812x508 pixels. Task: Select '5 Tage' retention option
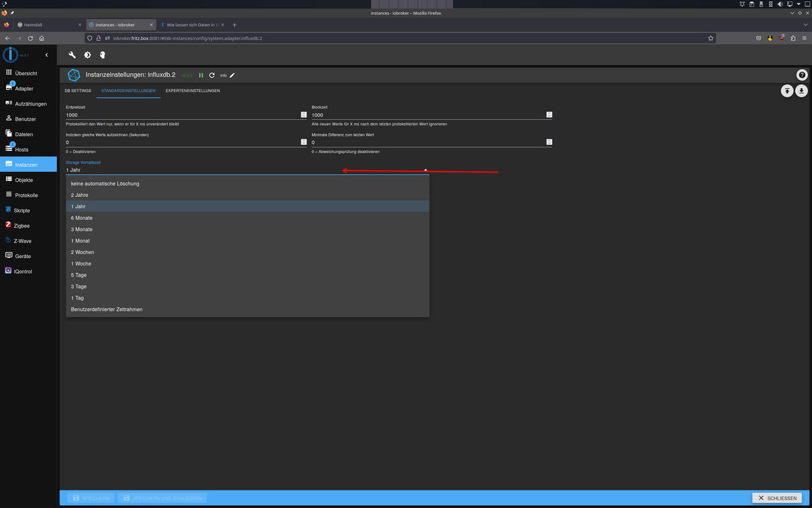248,275
